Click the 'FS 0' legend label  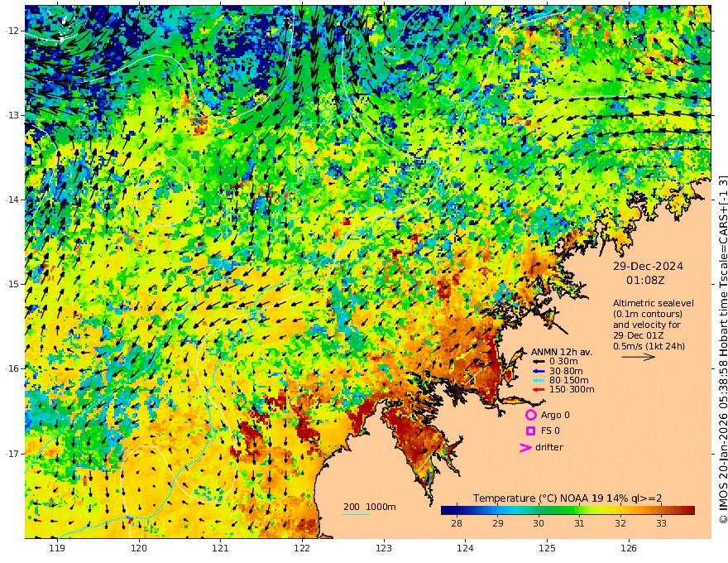point(550,431)
